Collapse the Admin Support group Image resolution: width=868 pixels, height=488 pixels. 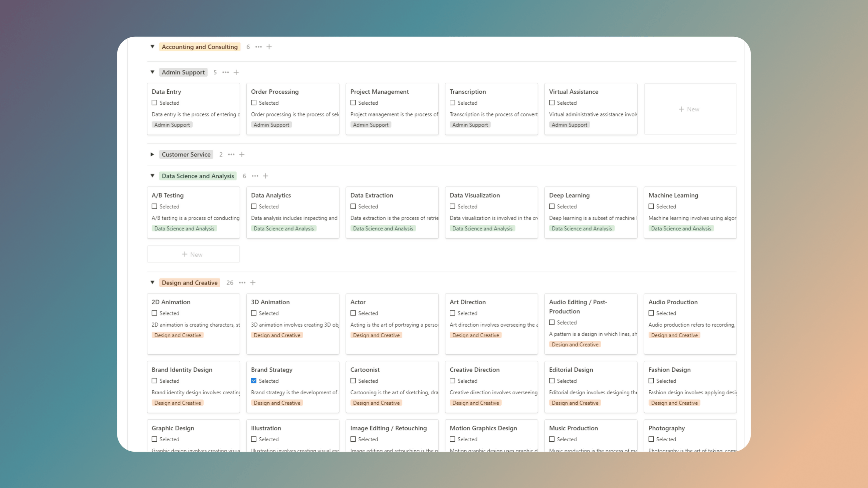point(152,72)
